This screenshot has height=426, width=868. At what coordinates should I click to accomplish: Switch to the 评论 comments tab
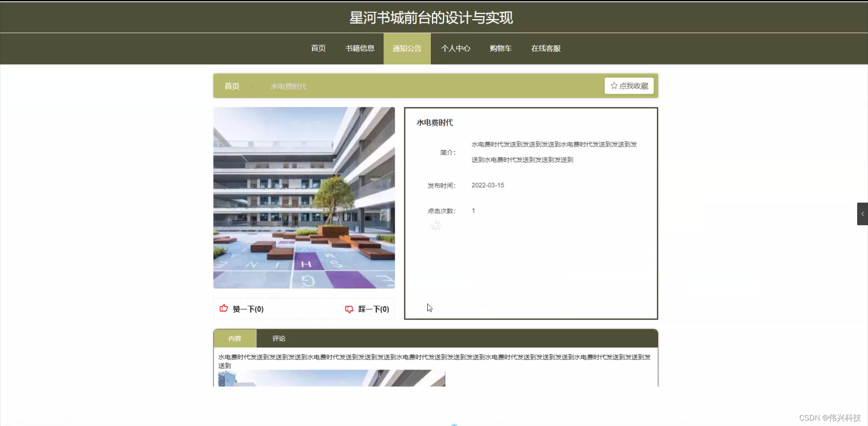[278, 338]
